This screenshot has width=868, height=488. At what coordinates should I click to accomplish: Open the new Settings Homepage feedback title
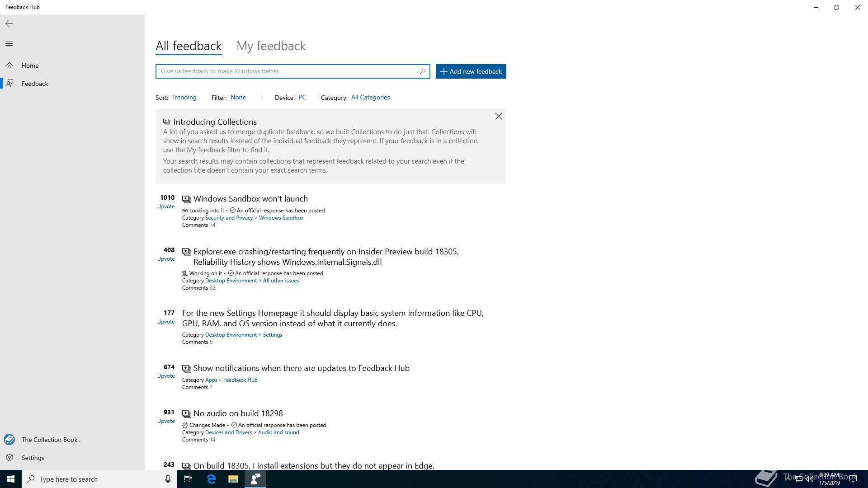point(333,318)
